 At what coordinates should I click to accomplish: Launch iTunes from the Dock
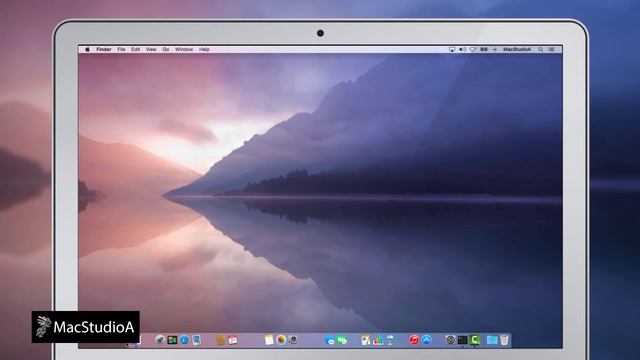coord(414,340)
